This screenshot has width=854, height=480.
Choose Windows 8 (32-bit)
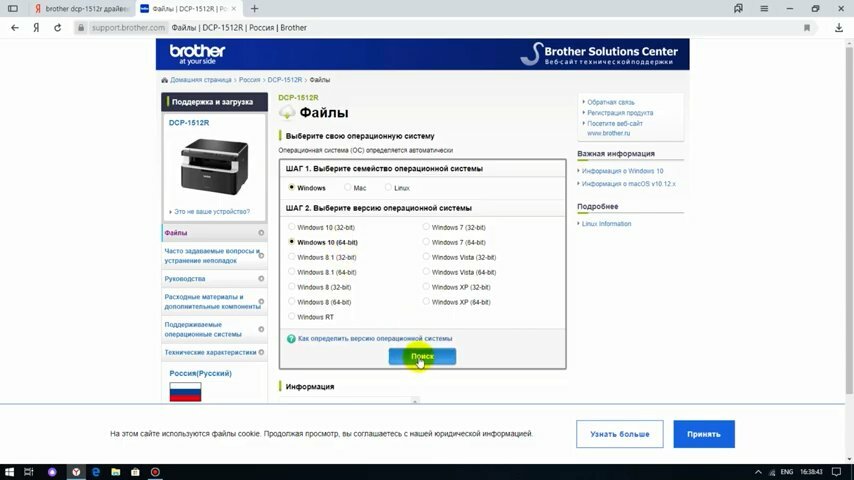tap(291, 287)
